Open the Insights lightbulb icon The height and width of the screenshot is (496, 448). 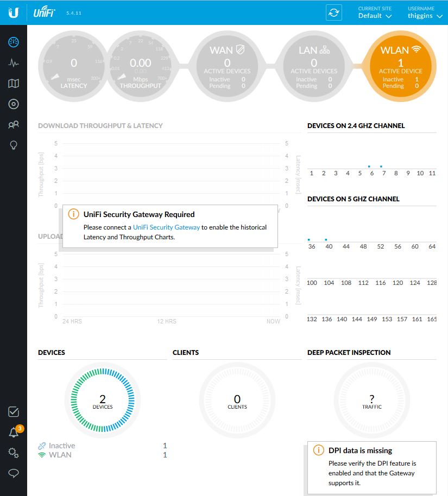click(13, 145)
